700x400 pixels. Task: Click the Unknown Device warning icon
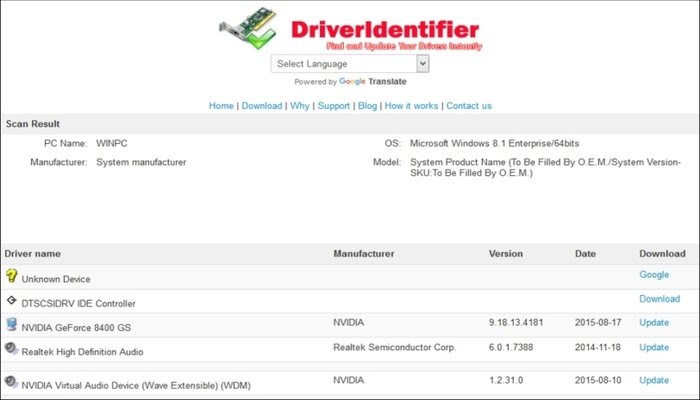coord(11,277)
